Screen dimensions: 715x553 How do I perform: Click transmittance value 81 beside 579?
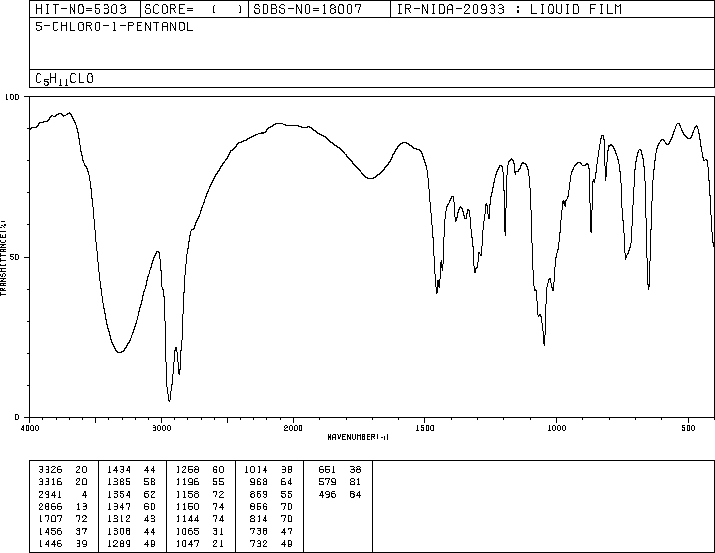(x=355, y=482)
